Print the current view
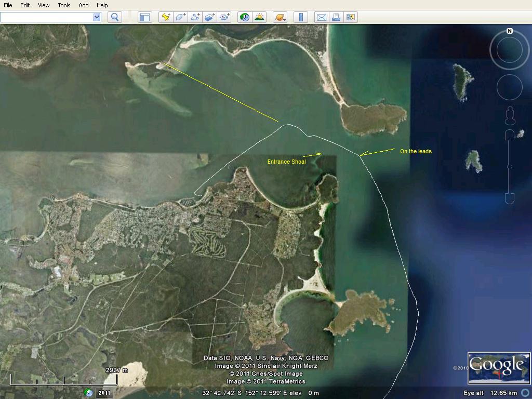Viewport: 532px width, 399px height. click(x=336, y=17)
